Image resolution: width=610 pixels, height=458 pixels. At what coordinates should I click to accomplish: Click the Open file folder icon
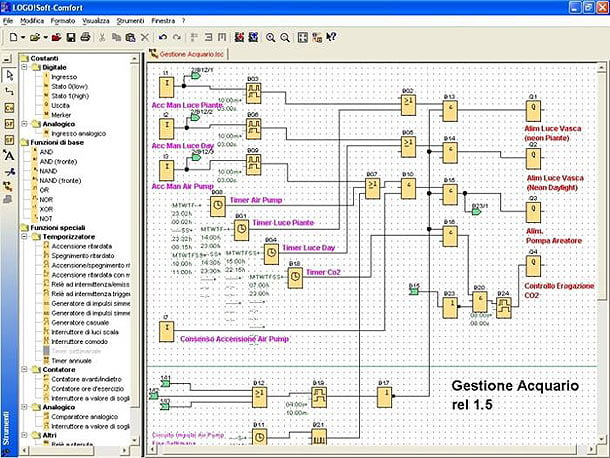click(x=35, y=37)
